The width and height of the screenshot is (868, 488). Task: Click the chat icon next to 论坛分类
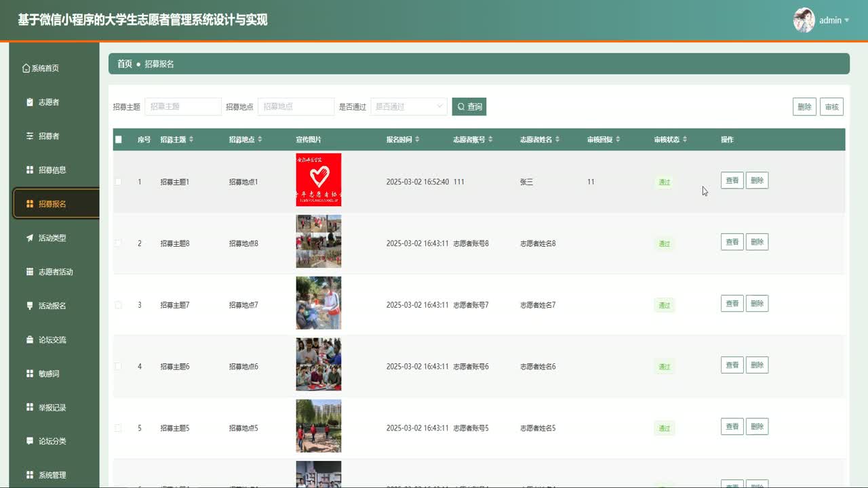(x=30, y=441)
